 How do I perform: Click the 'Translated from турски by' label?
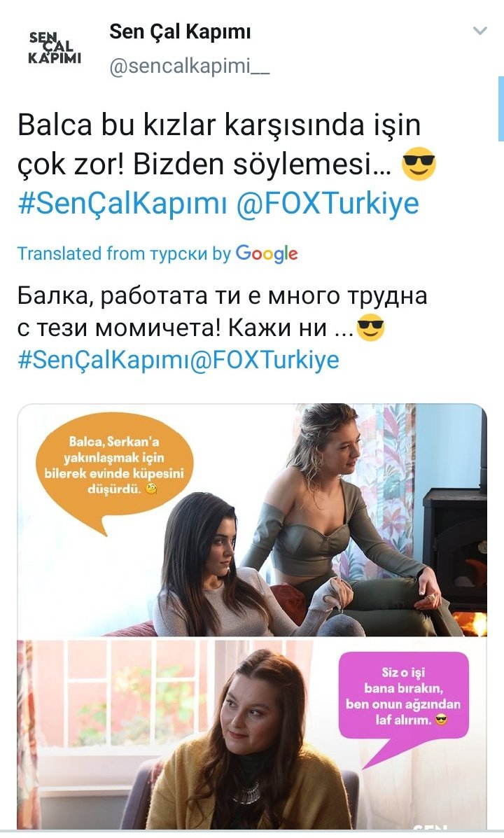(124, 253)
